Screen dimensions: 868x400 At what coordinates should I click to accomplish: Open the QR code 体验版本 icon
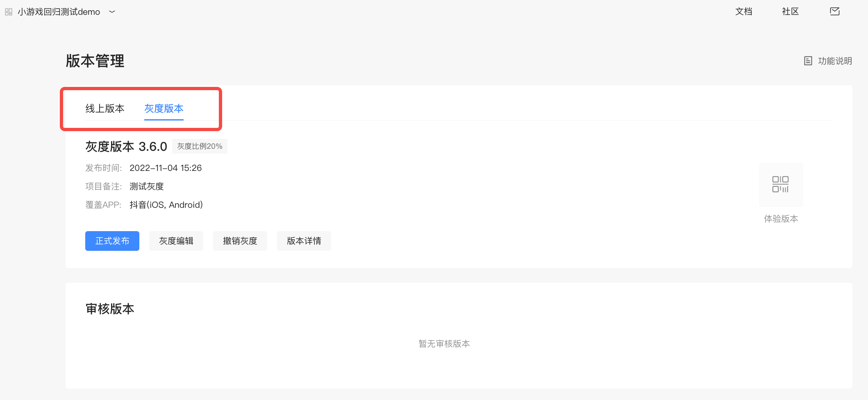coord(781,184)
